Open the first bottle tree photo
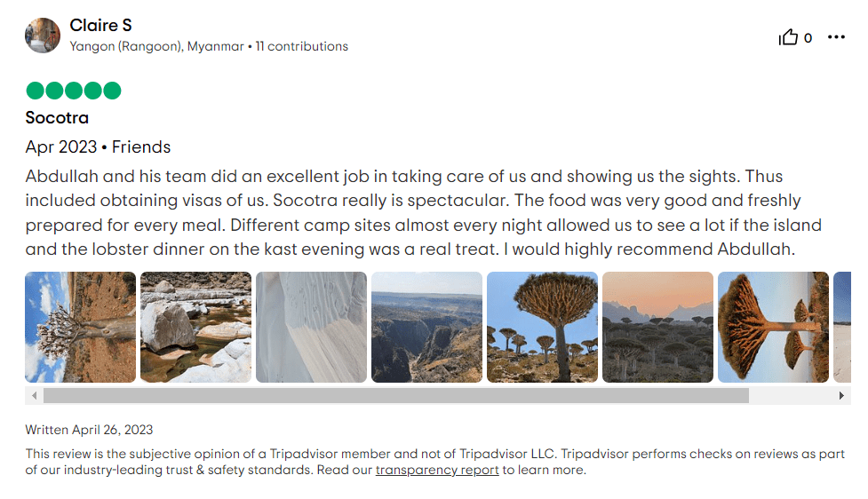Image resolution: width=868 pixels, height=499 pixels. (x=80, y=327)
